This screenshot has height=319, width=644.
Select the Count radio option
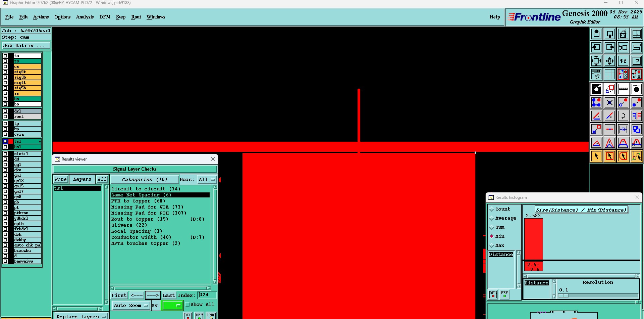click(492, 209)
